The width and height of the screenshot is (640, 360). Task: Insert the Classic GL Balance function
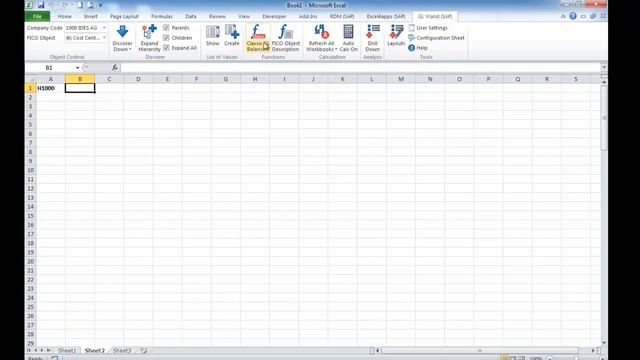tap(257, 38)
